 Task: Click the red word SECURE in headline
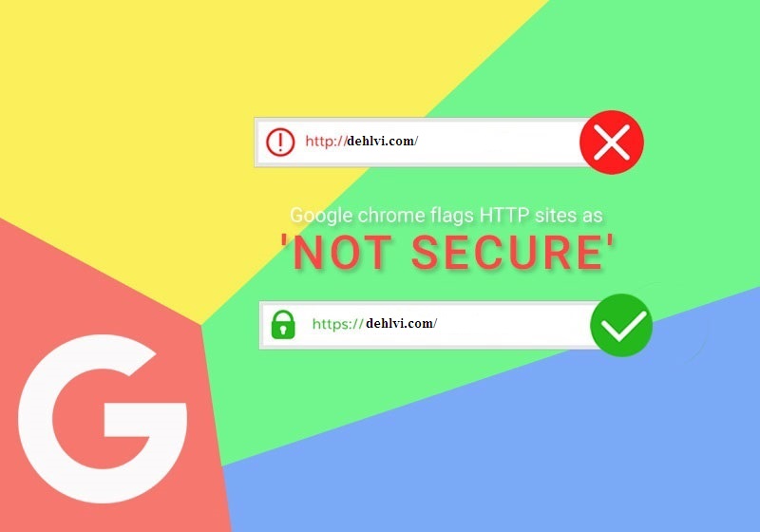(x=506, y=252)
